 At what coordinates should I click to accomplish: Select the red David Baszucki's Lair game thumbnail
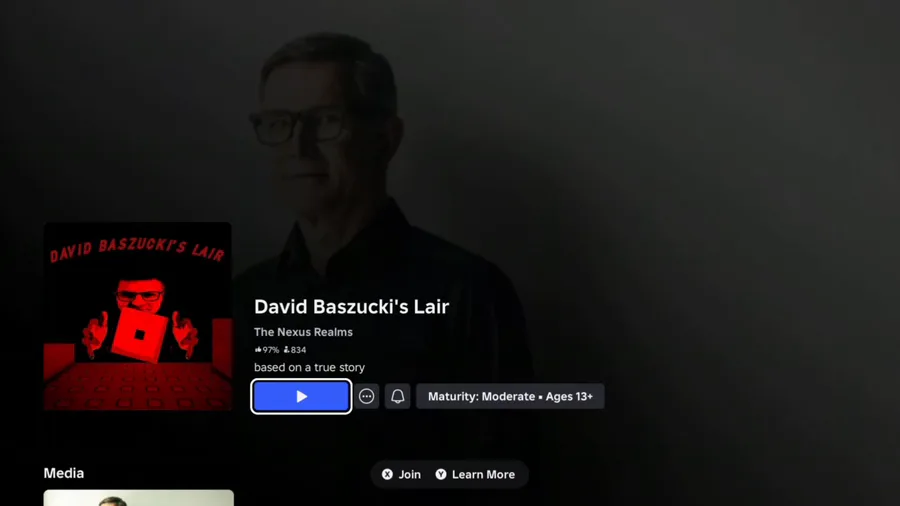138,316
